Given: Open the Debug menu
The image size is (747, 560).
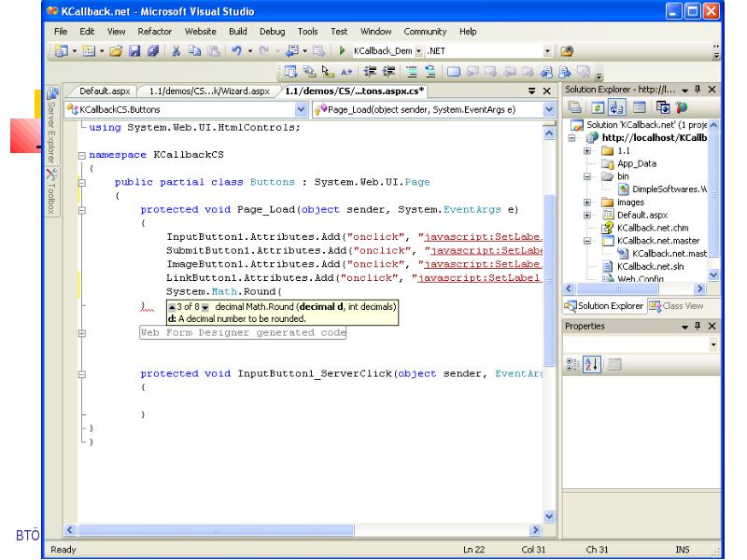Looking at the screenshot, I should coord(272,32).
